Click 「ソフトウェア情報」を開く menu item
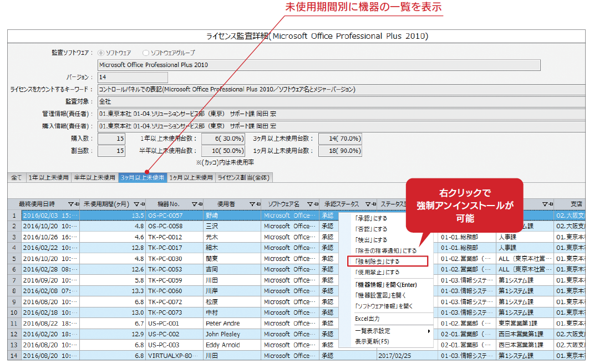This screenshot has width=589, height=364. (x=384, y=306)
